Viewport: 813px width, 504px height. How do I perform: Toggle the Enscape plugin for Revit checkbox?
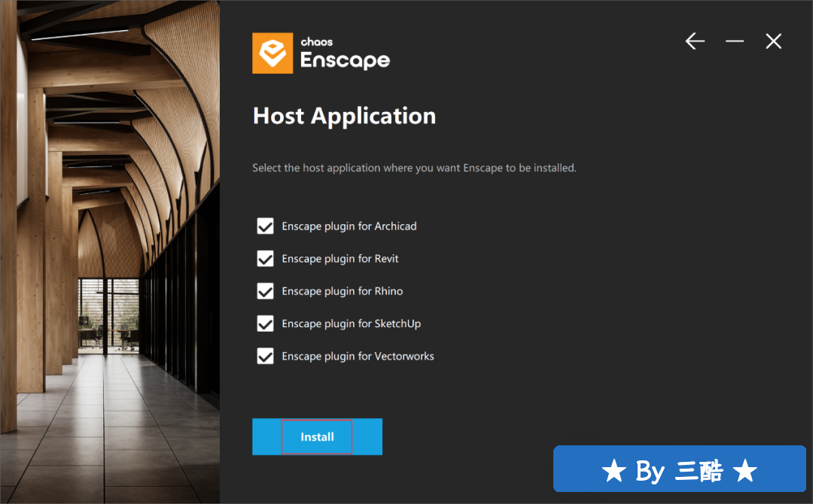tap(265, 259)
